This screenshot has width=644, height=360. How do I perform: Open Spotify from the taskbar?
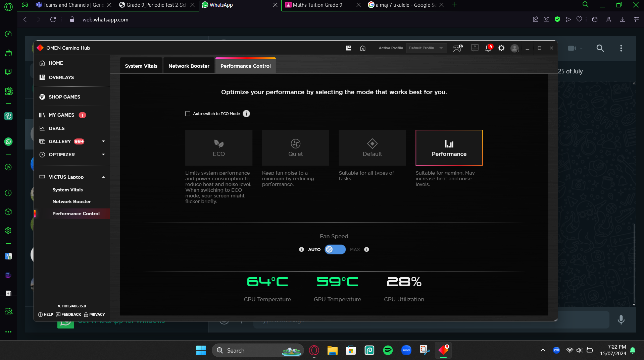coord(388,350)
